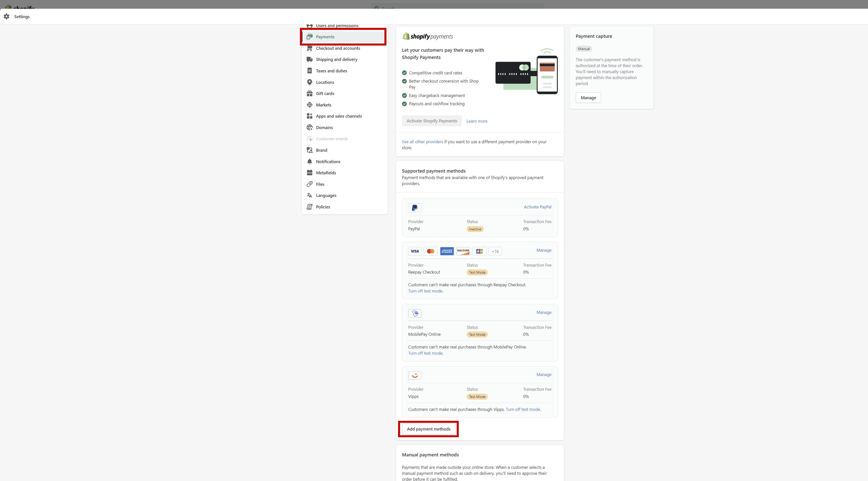Turn off test mode for Vipps
868x481 pixels.
523,409
